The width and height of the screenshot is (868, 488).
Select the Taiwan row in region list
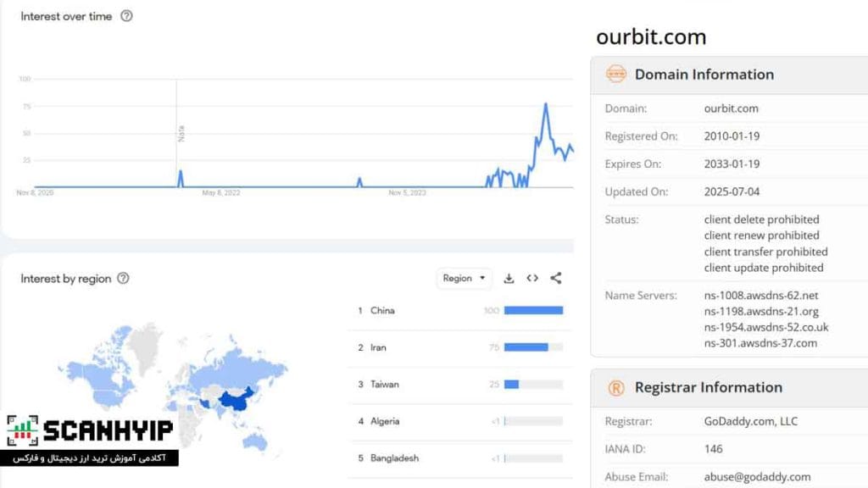tap(460, 384)
